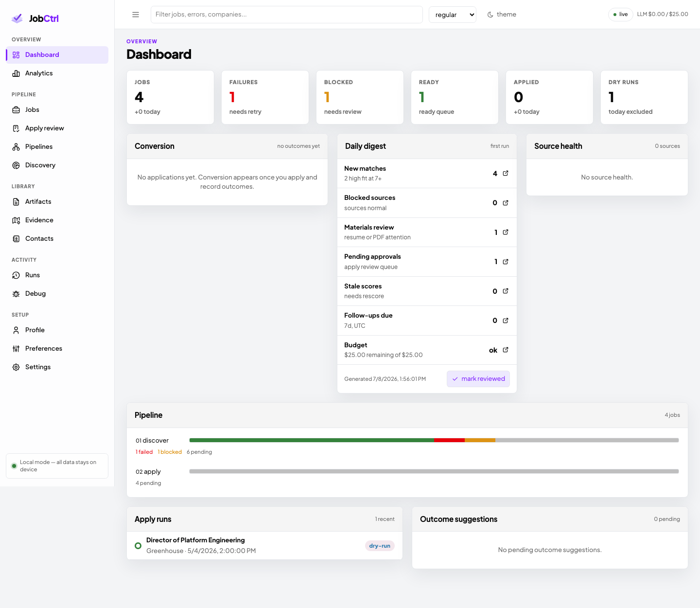Open New matches external link icon
The image size is (700, 608).
(x=506, y=173)
